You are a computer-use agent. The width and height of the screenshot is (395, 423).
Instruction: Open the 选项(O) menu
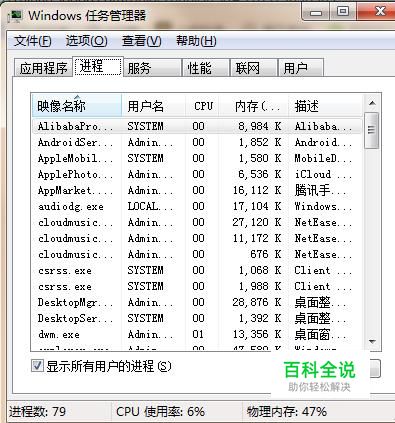pyautogui.click(x=86, y=41)
